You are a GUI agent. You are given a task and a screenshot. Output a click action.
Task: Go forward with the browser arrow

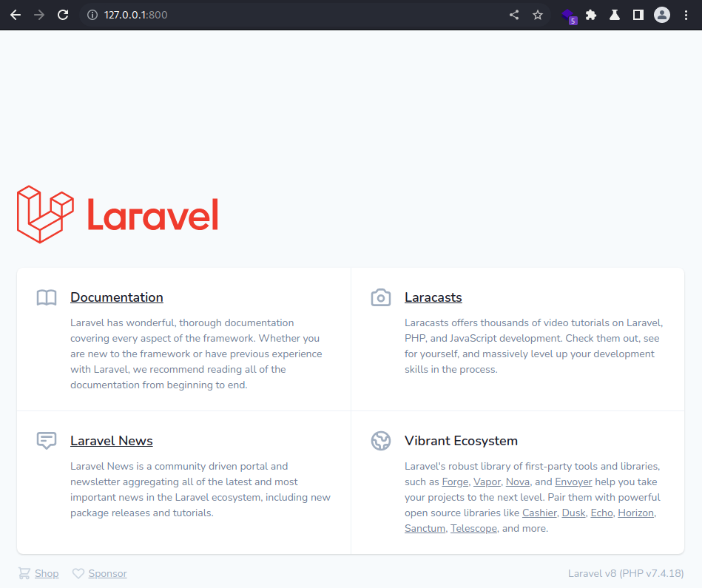[x=39, y=15]
